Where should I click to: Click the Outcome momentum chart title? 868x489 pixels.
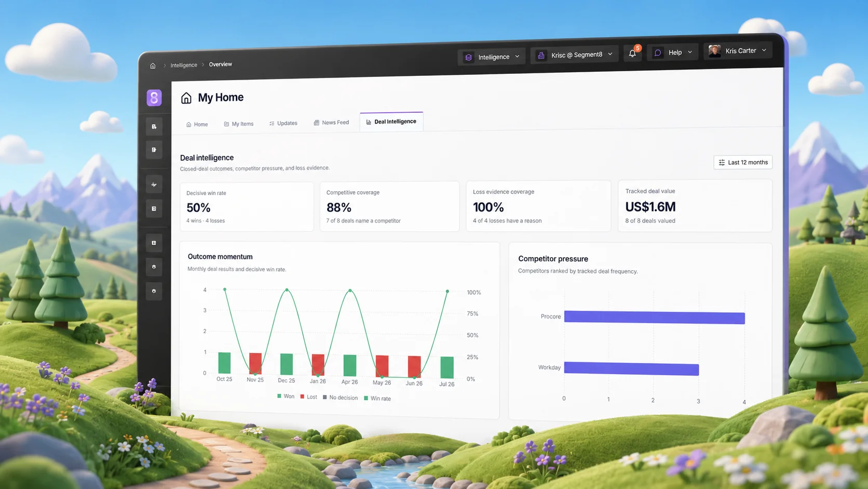coord(220,257)
